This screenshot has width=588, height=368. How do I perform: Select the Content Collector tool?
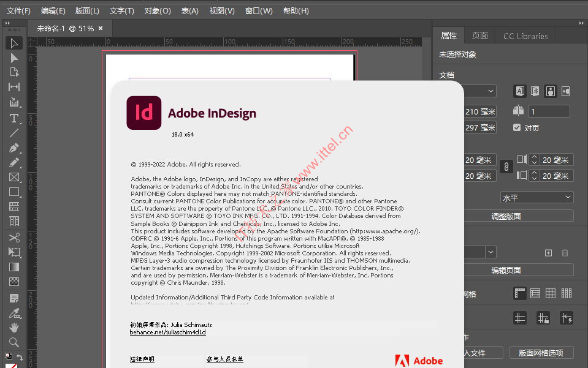(14, 102)
